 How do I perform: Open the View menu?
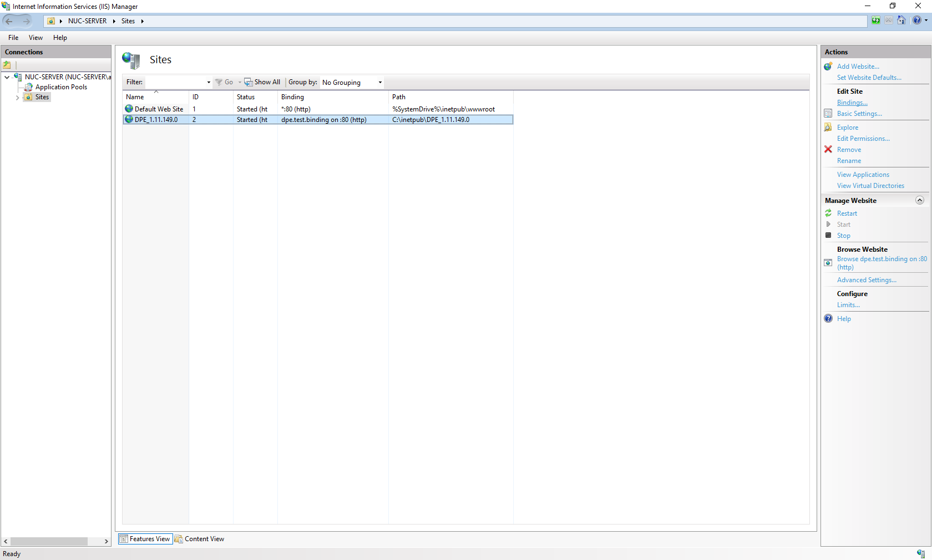pyautogui.click(x=36, y=38)
